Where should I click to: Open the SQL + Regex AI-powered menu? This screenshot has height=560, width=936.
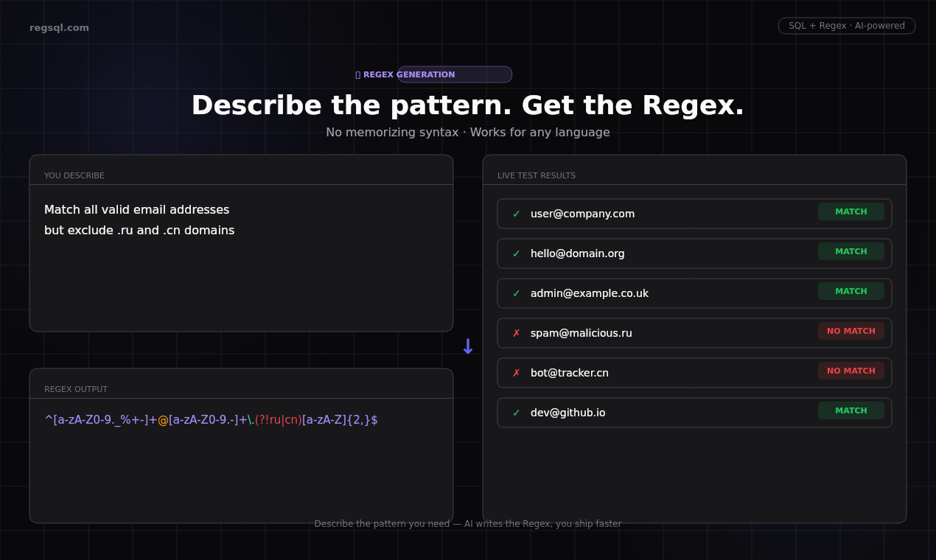846,25
